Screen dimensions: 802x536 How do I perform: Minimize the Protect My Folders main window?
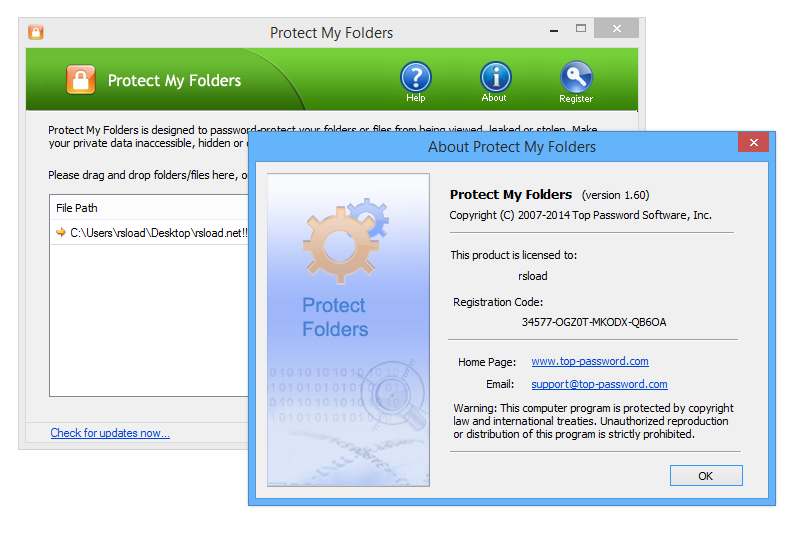tap(554, 30)
